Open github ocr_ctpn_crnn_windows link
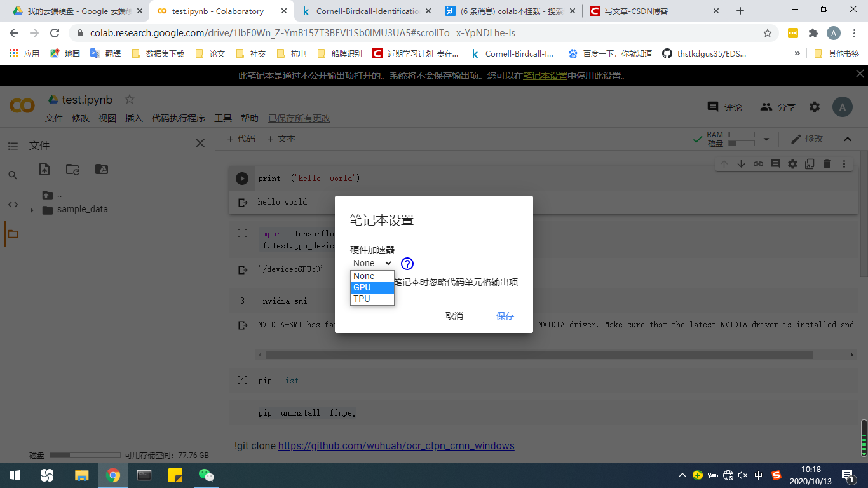The height and width of the screenshot is (488, 868). 397,445
